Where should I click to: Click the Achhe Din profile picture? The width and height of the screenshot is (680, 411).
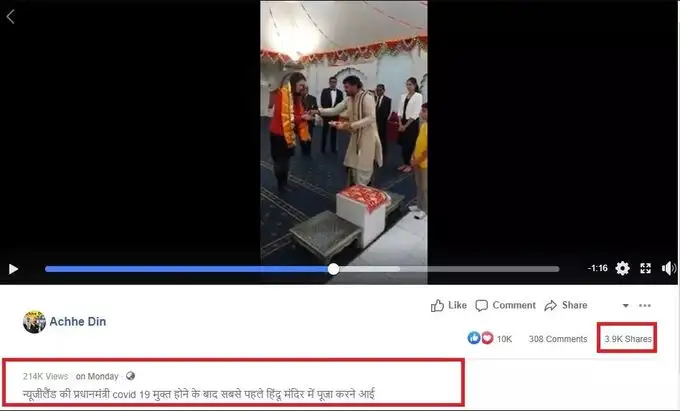point(34,322)
